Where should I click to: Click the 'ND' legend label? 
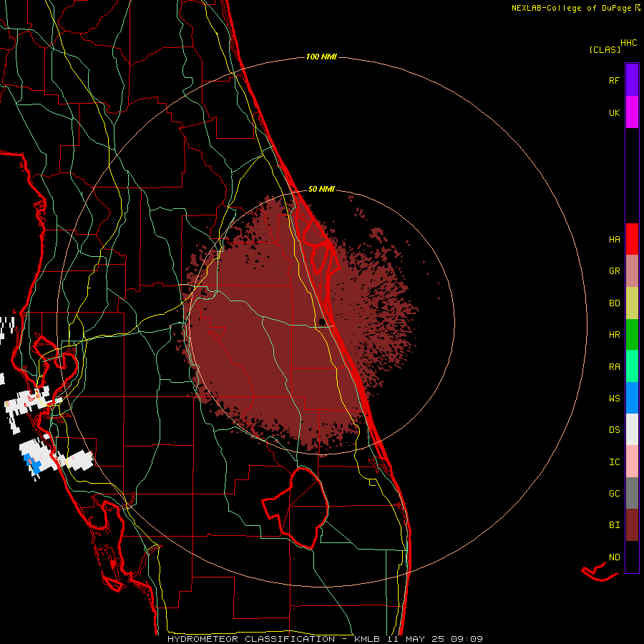tap(614, 557)
